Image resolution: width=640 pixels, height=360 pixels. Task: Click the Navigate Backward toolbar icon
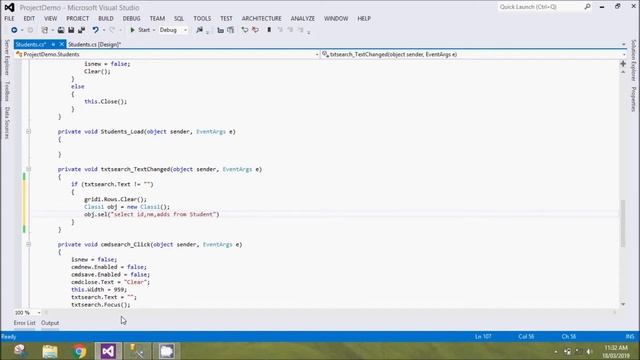14,30
